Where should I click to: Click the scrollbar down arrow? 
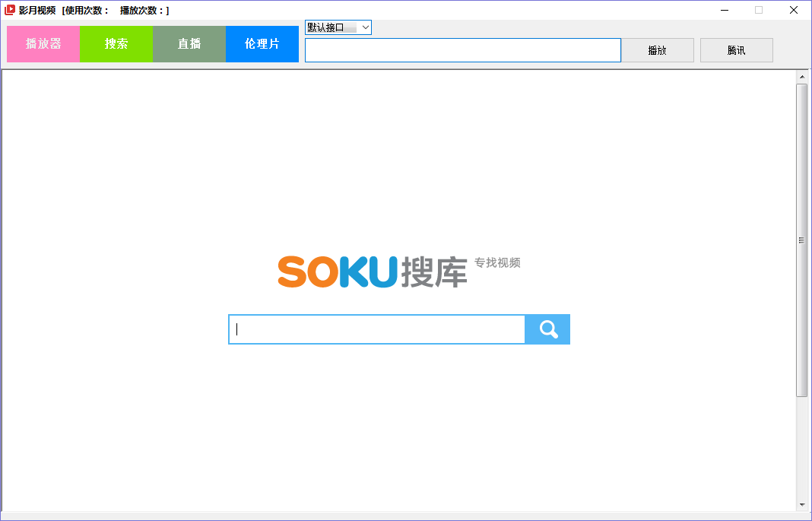pyautogui.click(x=802, y=505)
